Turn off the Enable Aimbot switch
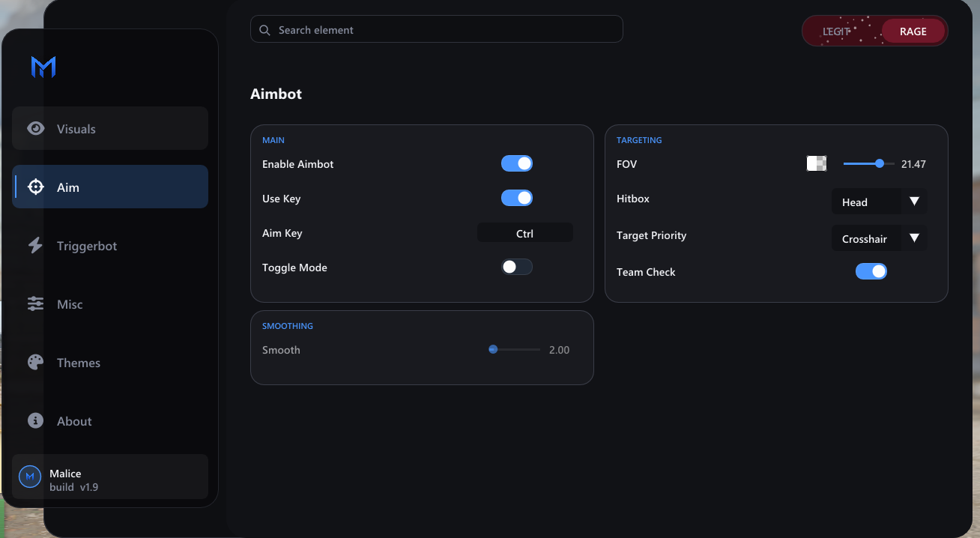Viewport: 980px width, 538px height. [x=517, y=163]
